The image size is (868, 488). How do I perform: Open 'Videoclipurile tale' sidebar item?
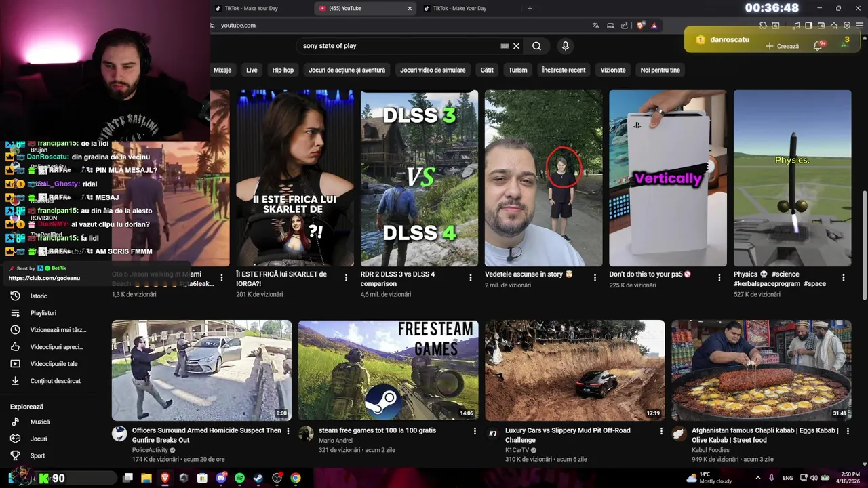[49, 364]
